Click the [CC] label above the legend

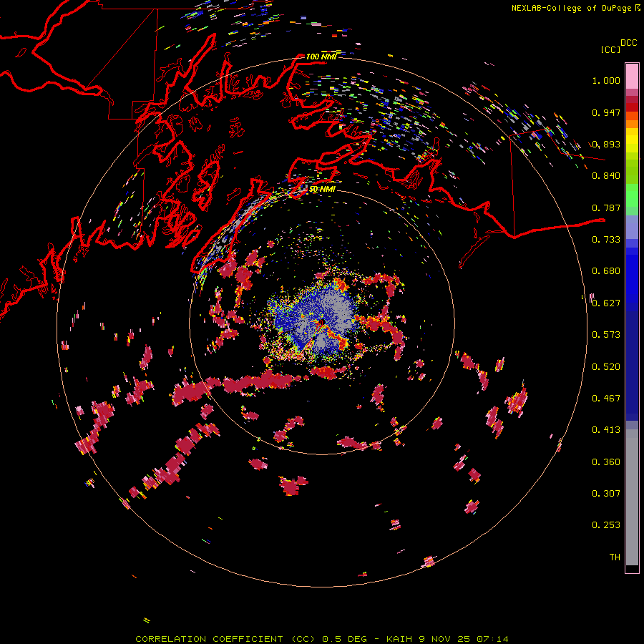(610, 49)
